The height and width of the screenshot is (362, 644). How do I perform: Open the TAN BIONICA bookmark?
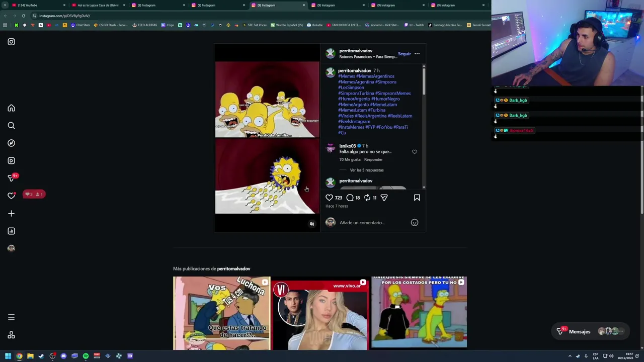click(344, 25)
